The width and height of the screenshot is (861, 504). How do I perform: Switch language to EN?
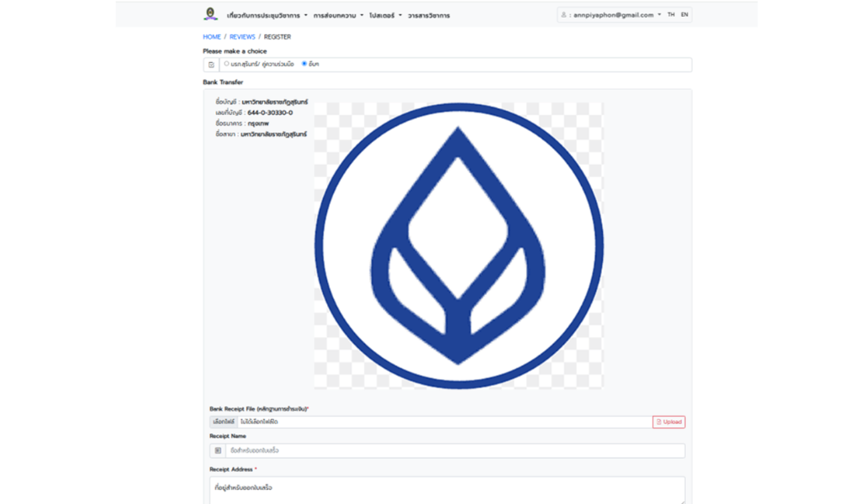(x=684, y=15)
